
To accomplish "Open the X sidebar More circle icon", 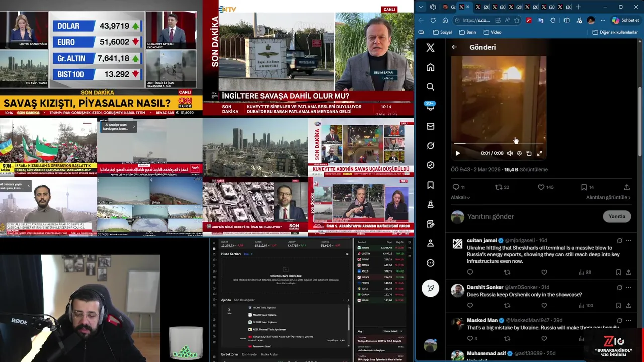I will point(430,263).
